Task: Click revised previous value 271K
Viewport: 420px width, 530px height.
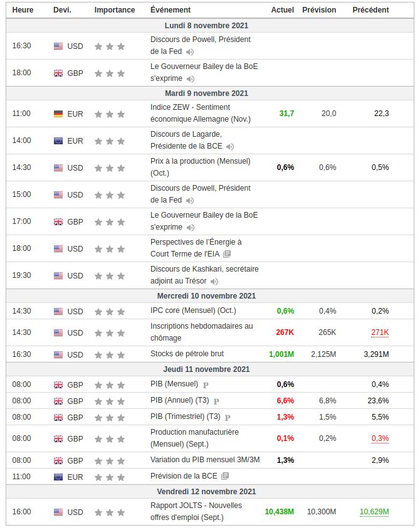Action: click(x=380, y=332)
